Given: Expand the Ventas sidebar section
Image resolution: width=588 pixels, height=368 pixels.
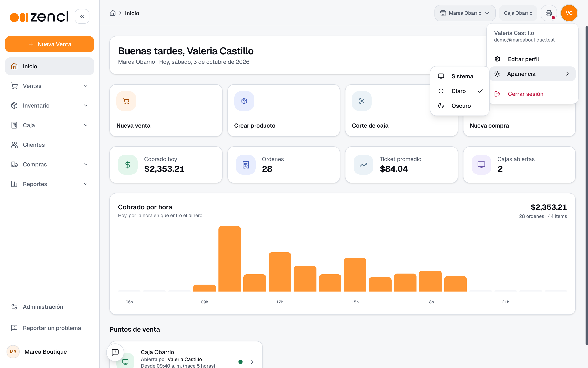Looking at the screenshot, I should tap(50, 86).
